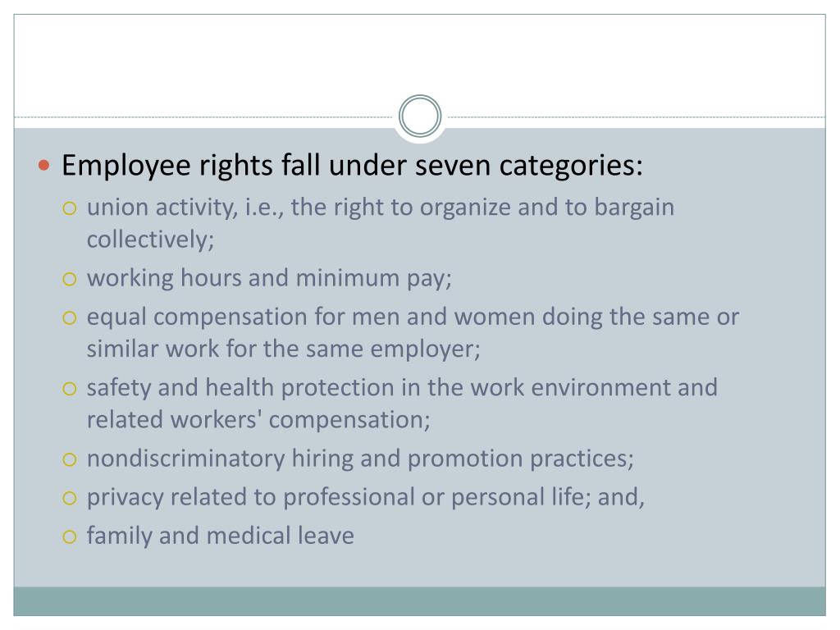
Task: Click the word collectively
Action: click(x=151, y=240)
